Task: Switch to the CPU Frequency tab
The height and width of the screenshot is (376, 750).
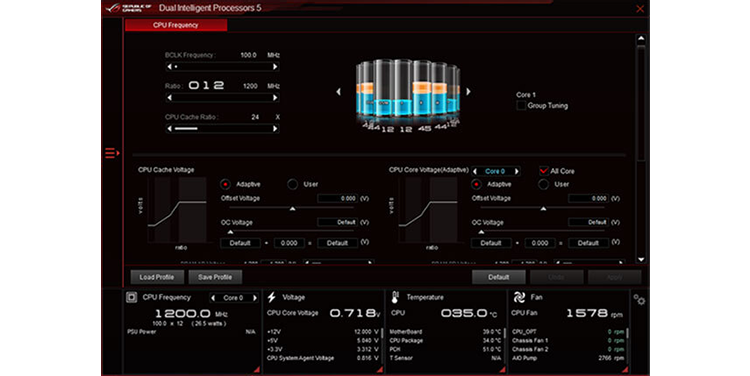Action: tap(176, 25)
